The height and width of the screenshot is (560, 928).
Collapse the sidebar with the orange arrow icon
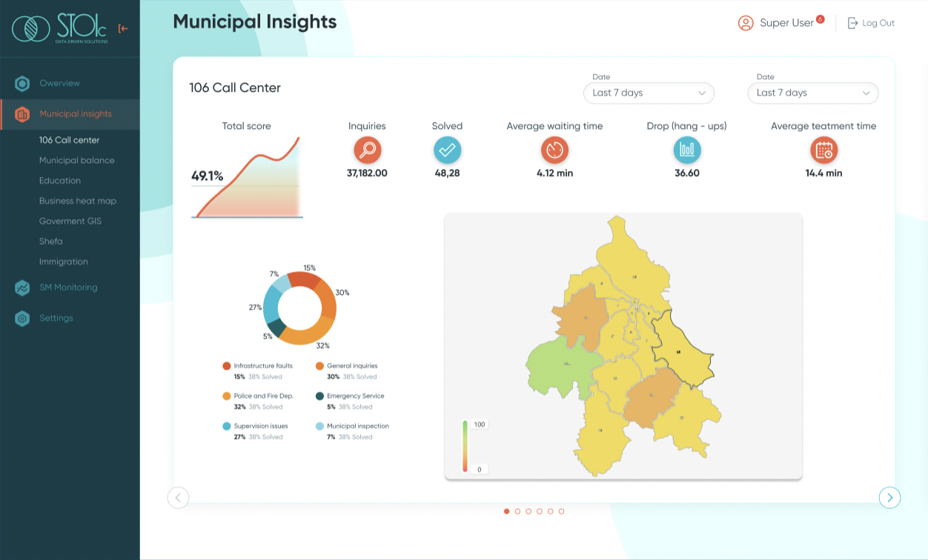(x=123, y=29)
